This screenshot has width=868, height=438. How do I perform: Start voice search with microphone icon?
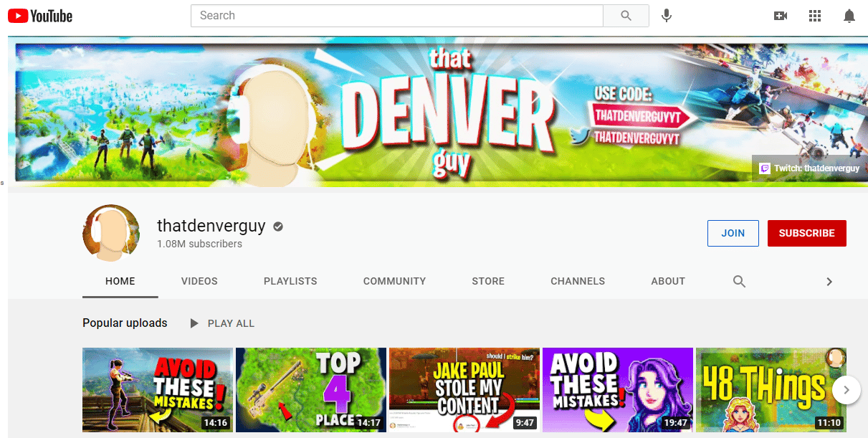coord(667,16)
